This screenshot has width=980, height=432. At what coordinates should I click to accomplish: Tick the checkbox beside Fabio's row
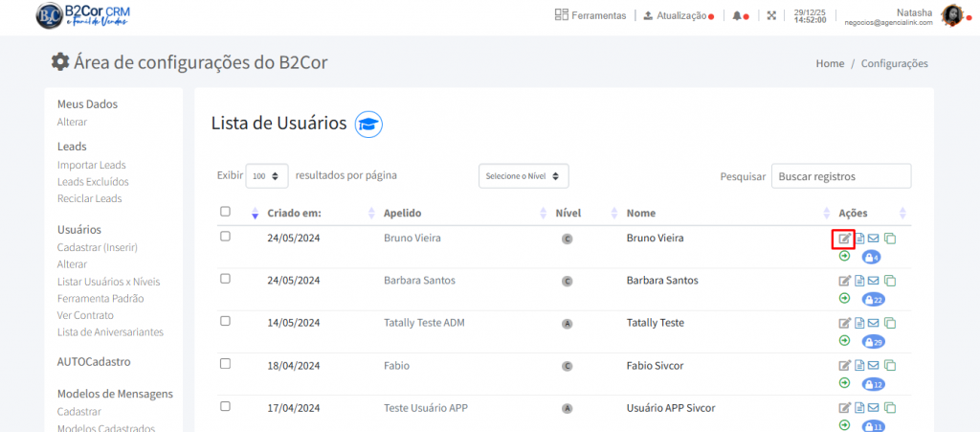point(225,363)
